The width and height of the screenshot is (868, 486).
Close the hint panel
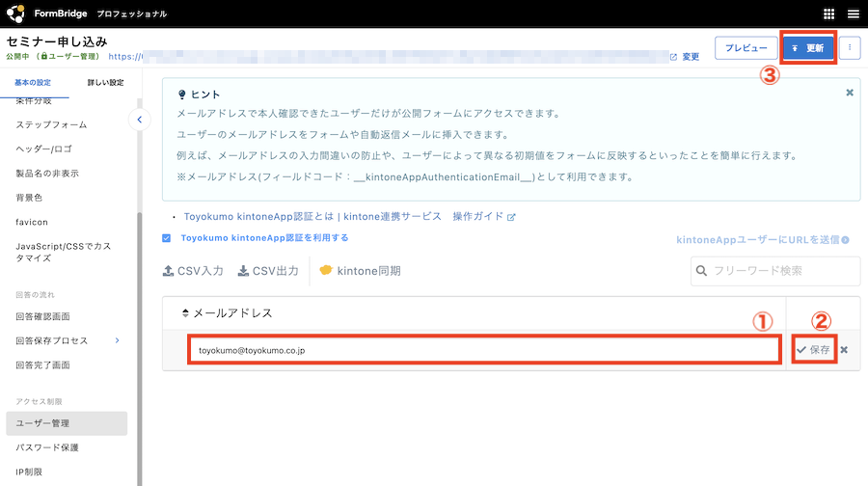[x=849, y=93]
